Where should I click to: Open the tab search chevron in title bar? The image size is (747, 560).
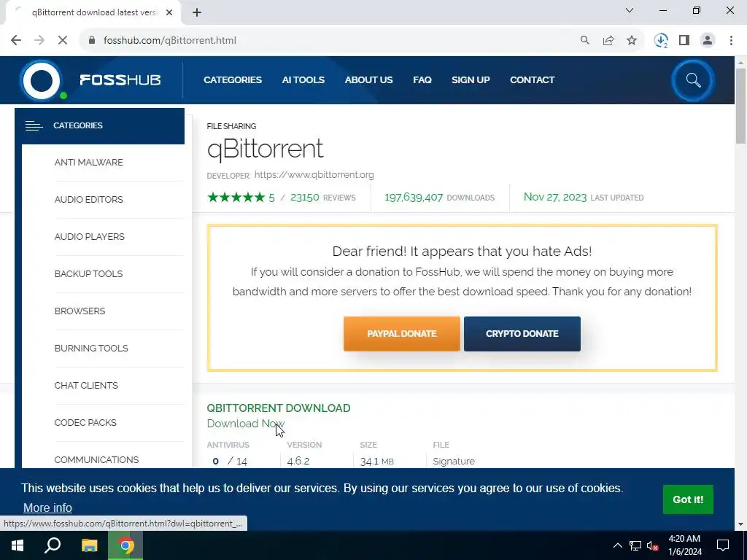coord(630,10)
